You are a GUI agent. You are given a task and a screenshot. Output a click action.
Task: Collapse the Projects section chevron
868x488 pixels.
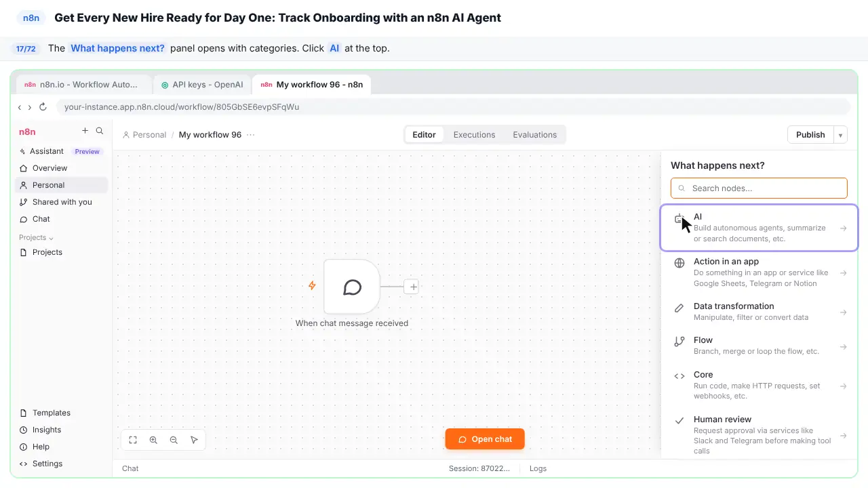pyautogui.click(x=52, y=238)
